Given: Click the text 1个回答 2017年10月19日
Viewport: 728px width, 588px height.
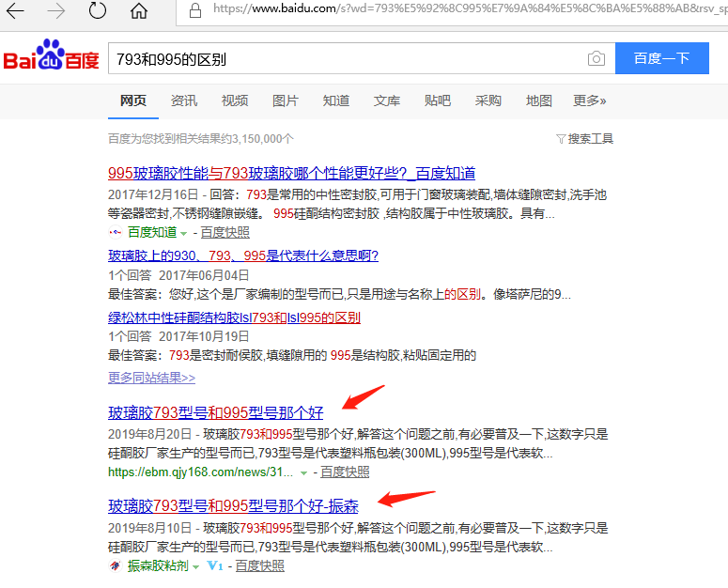Looking at the screenshot, I should click(x=178, y=336).
